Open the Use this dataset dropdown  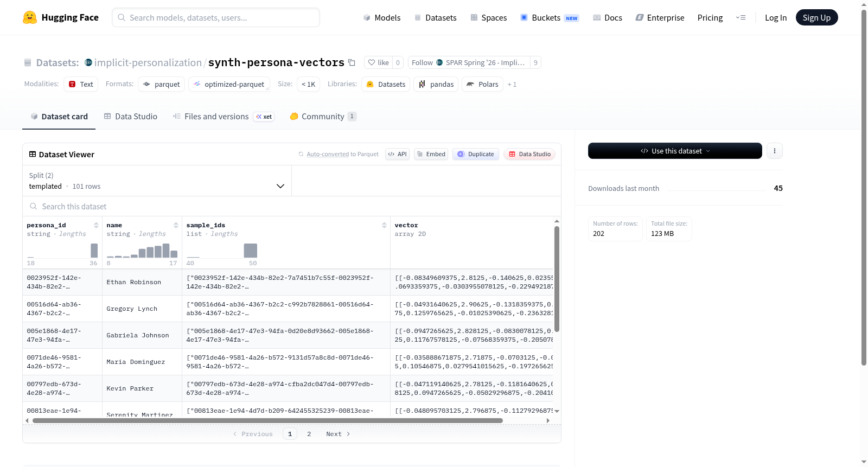[x=675, y=151]
